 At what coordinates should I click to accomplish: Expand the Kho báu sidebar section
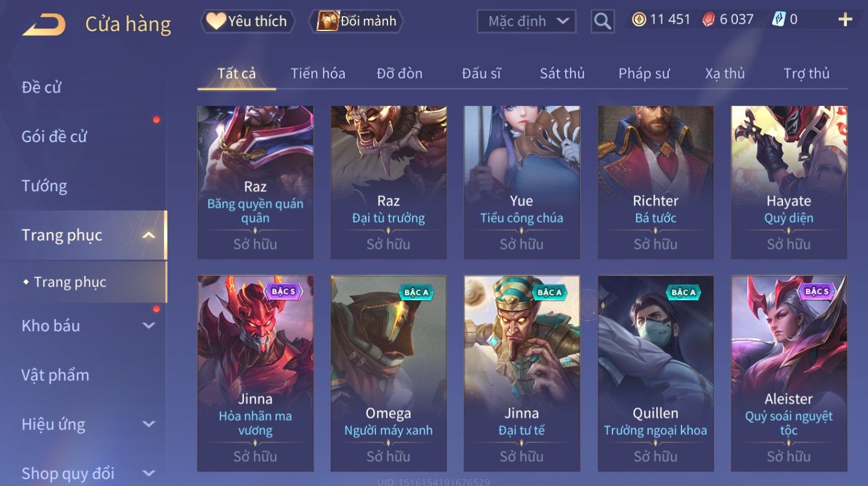click(x=149, y=326)
